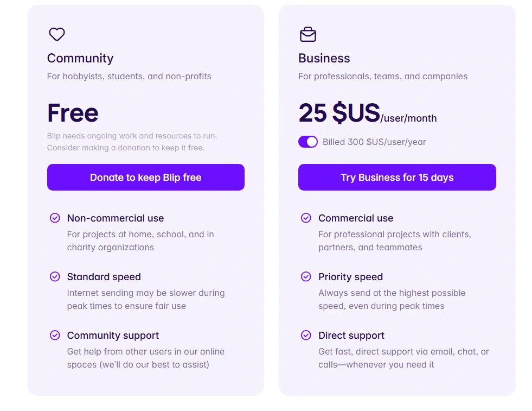Click the briefcase icon above Business
The height and width of the screenshot is (411, 532).
pos(308,34)
